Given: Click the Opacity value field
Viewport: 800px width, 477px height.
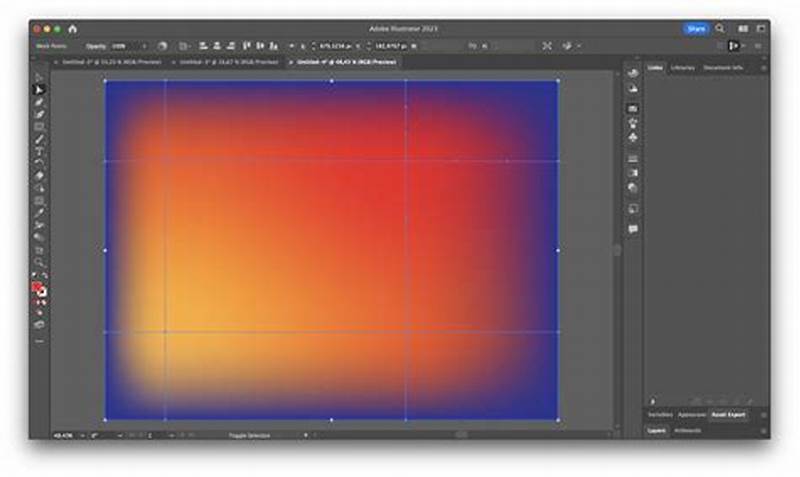Looking at the screenshot, I should click(125, 46).
